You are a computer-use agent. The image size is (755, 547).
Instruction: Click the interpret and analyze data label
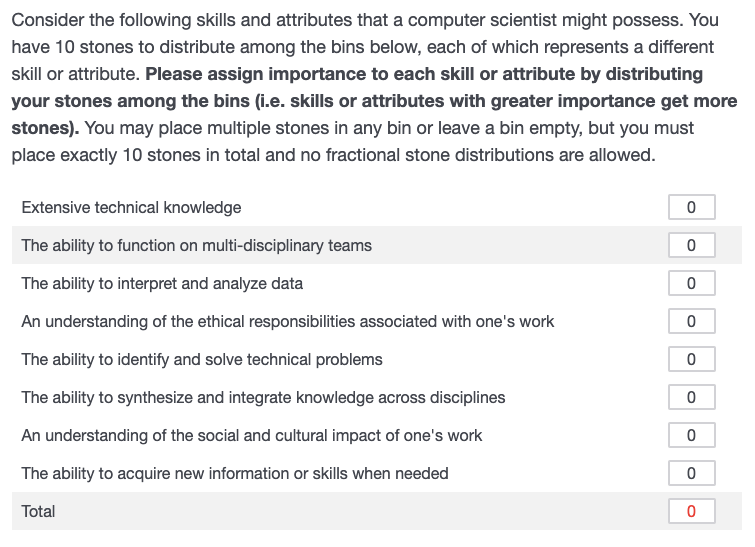click(x=162, y=284)
